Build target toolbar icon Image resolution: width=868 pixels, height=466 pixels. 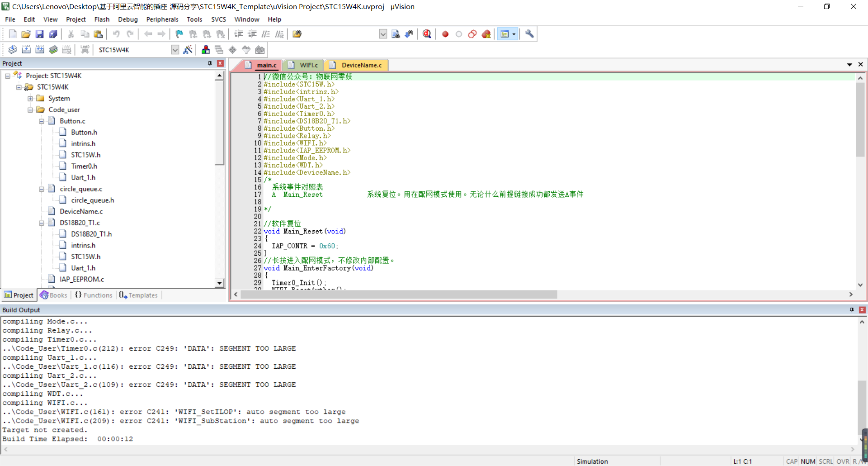[26, 50]
